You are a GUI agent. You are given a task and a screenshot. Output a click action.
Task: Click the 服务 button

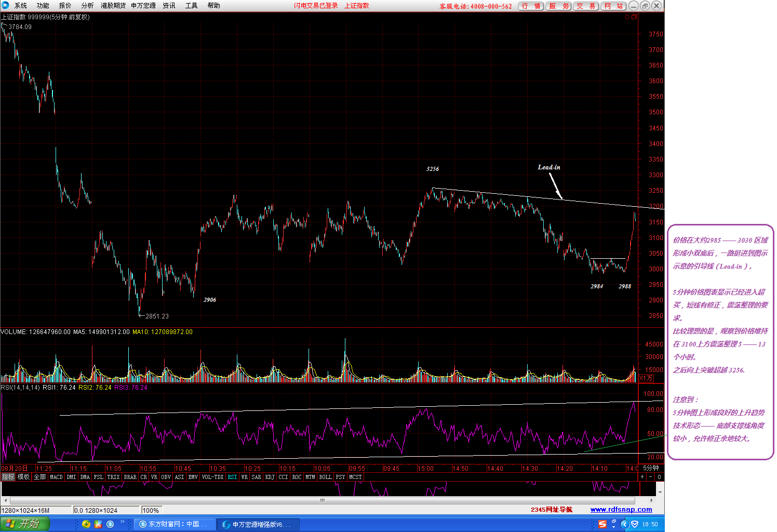coord(558,6)
